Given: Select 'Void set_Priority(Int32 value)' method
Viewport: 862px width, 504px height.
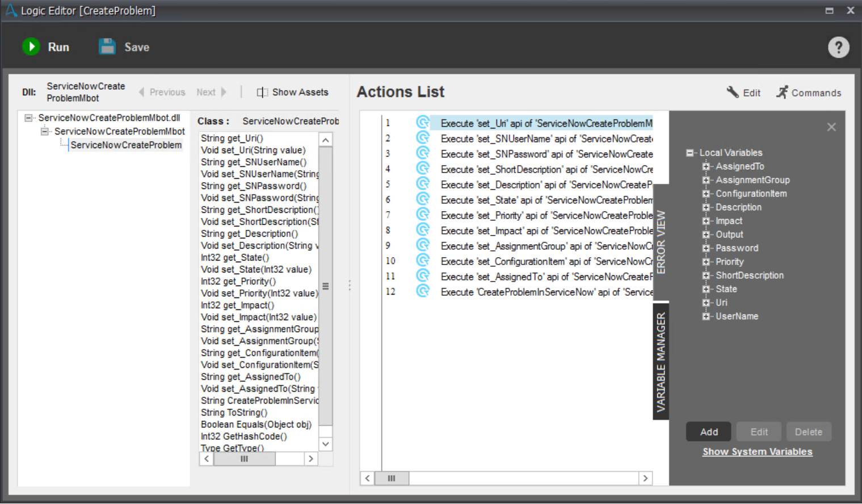Looking at the screenshot, I should click(259, 293).
